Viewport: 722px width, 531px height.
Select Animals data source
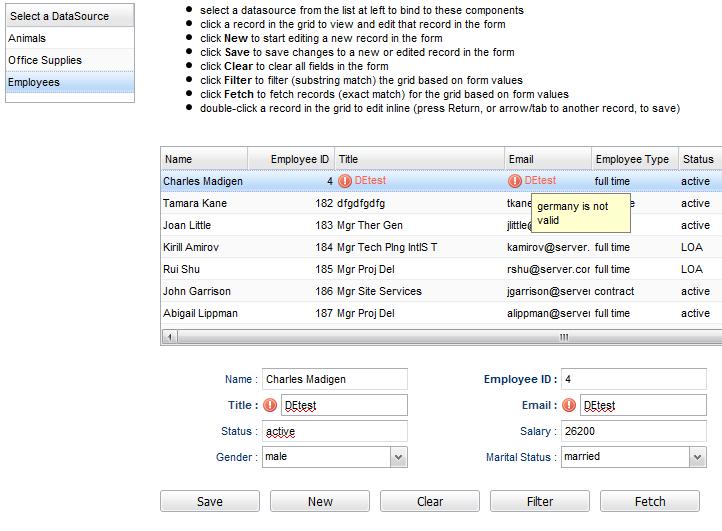coord(69,38)
